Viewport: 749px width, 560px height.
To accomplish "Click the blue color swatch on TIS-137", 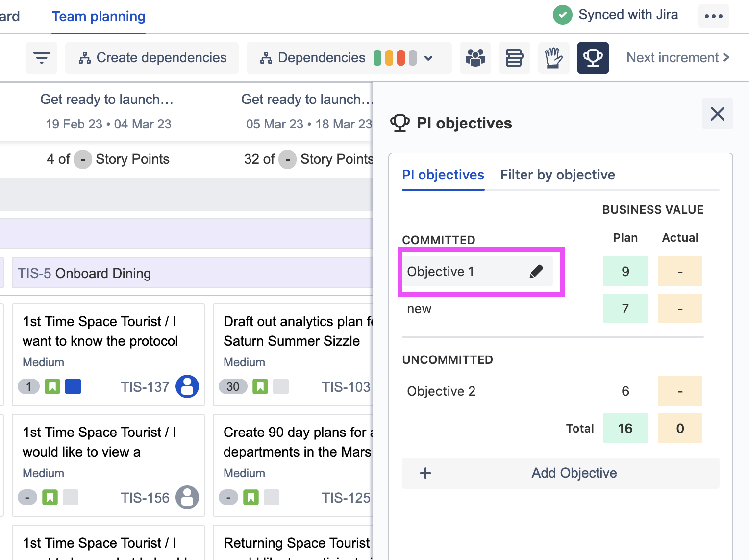I will click(73, 387).
